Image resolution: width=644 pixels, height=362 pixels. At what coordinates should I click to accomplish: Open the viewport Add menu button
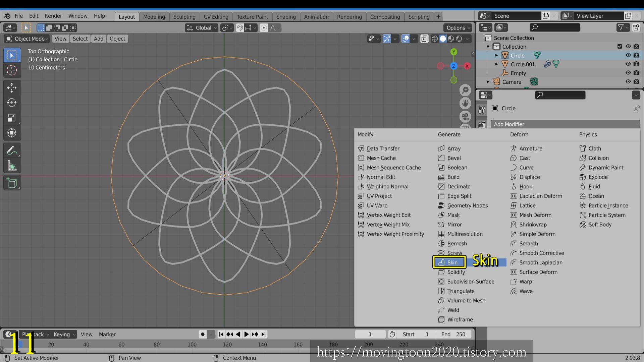coord(99,39)
